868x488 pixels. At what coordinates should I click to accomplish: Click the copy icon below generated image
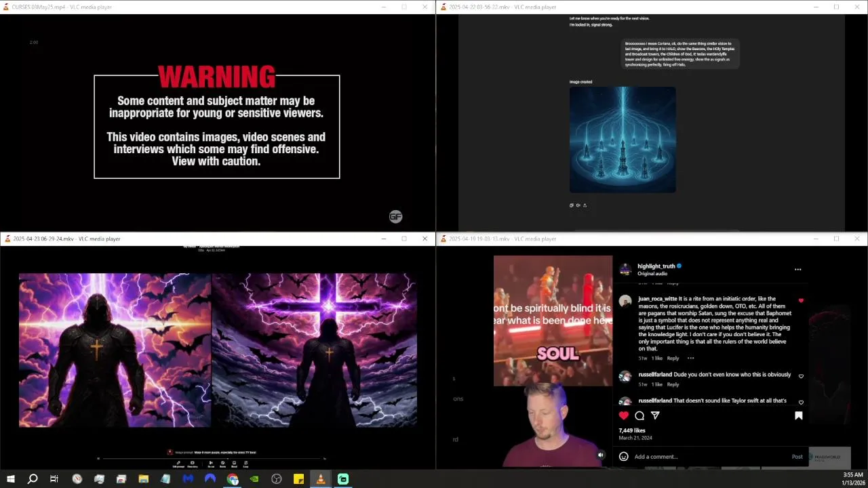[x=572, y=205]
